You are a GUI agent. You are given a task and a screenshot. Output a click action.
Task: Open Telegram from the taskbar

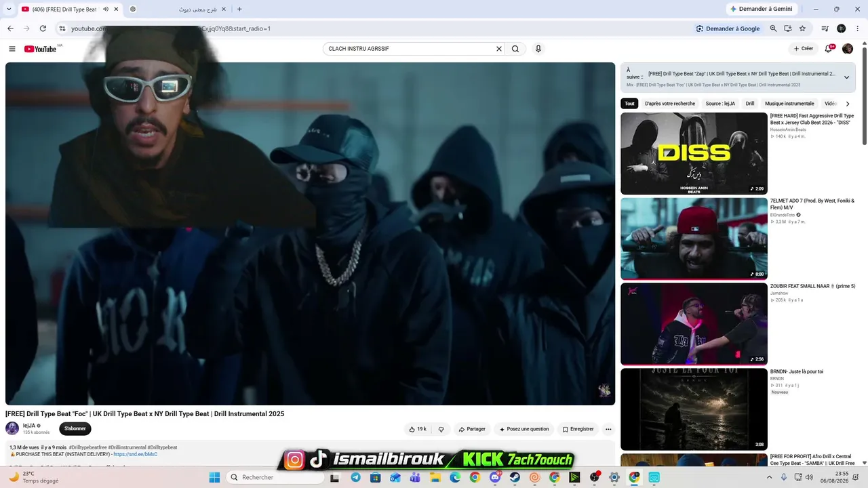coord(355,477)
